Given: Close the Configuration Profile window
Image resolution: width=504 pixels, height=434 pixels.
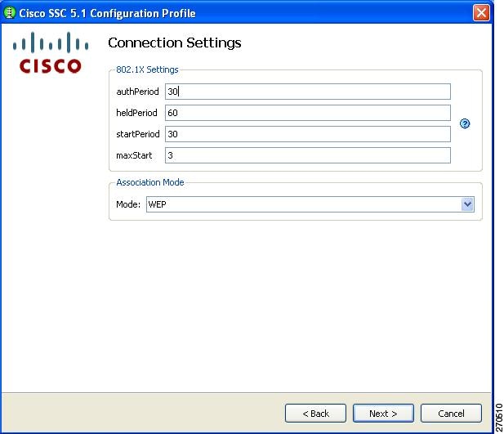Looking at the screenshot, I should point(481,13).
